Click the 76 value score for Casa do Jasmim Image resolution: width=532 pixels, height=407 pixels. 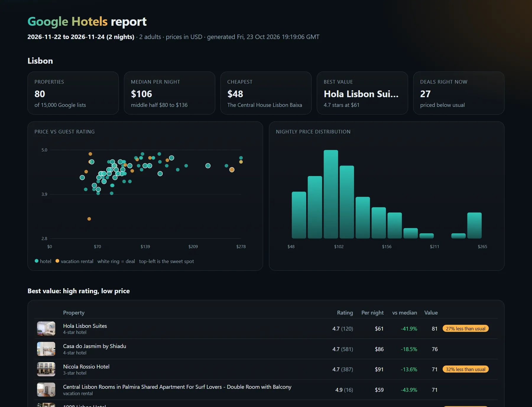tap(434, 349)
